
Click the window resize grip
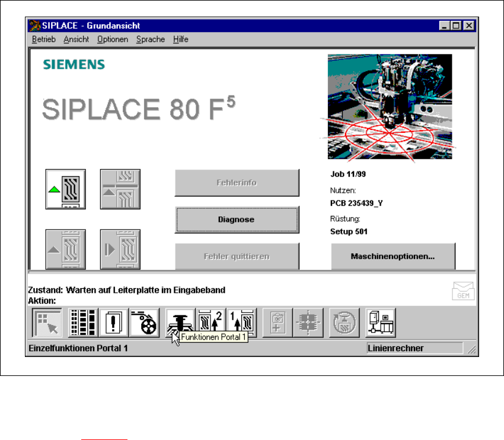pos(471,349)
